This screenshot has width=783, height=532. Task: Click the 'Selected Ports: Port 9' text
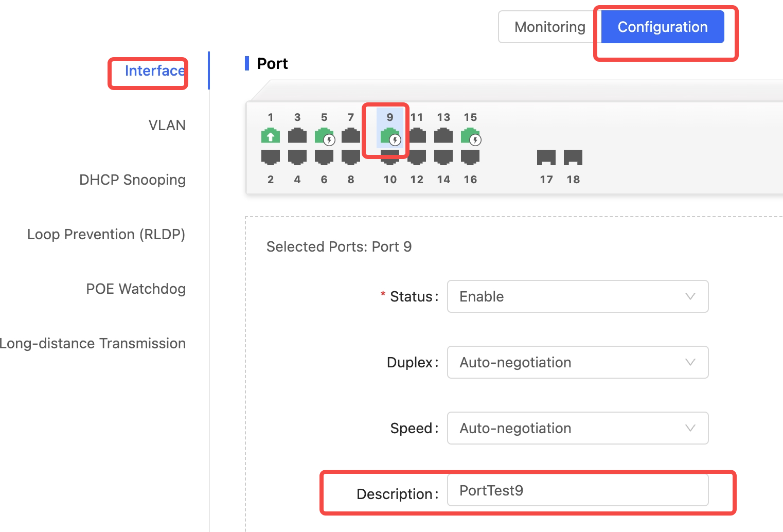click(339, 246)
